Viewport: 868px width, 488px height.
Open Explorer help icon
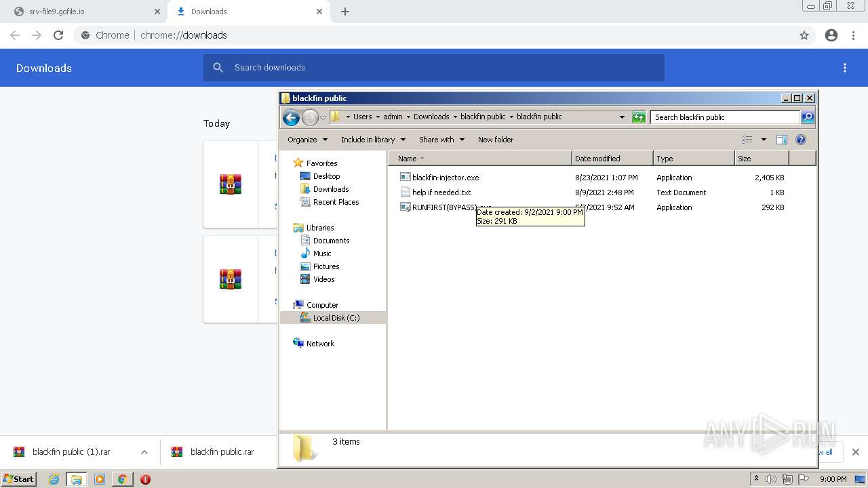801,140
